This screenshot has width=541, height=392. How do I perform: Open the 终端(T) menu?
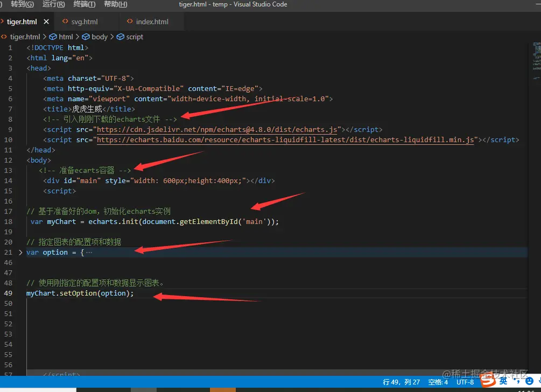pyautogui.click(x=84, y=4)
